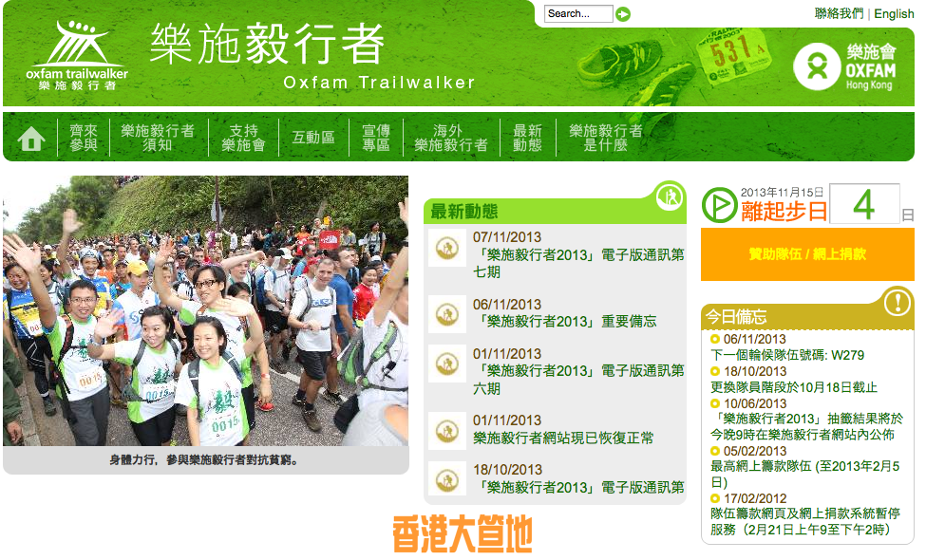Open 「樂施毅行者2013」電子版通訊第七期

[x=578, y=263]
